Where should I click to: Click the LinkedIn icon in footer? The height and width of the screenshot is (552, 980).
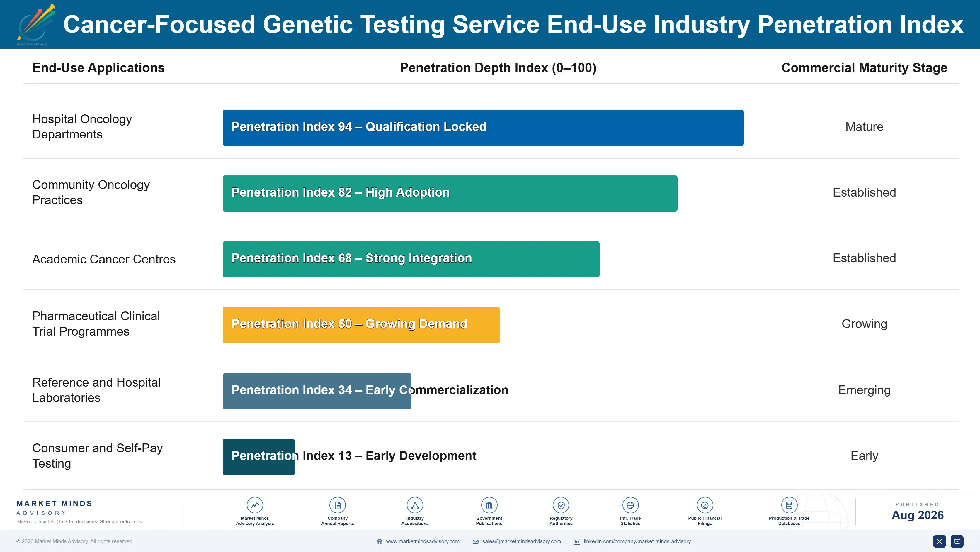tap(577, 542)
